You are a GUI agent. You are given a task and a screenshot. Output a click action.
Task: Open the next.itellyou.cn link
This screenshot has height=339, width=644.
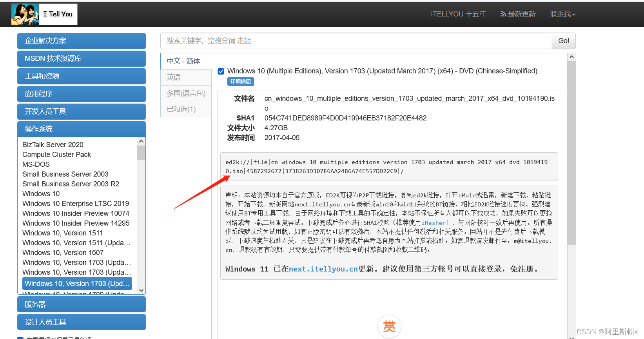tap(323, 269)
